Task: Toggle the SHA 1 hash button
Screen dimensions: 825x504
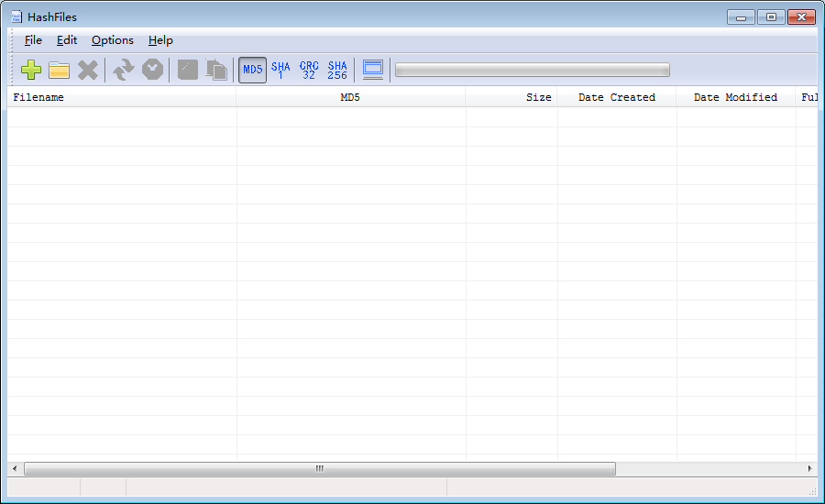Action: (280, 70)
